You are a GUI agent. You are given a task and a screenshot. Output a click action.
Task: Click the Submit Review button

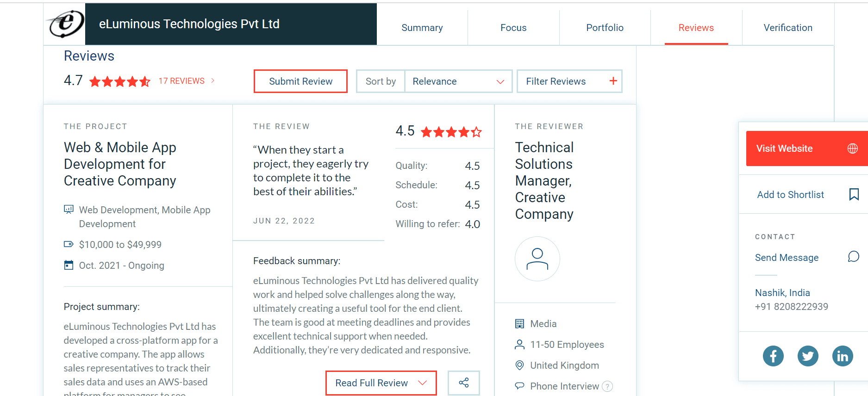pos(300,81)
